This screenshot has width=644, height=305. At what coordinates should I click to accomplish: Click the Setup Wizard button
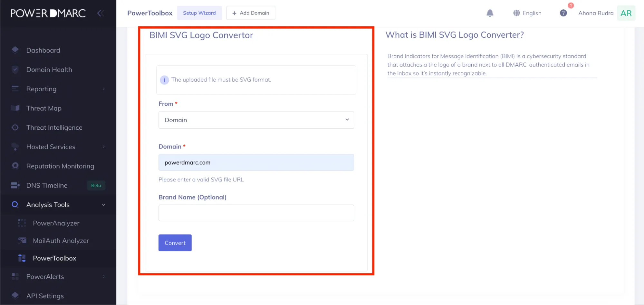[x=199, y=13]
